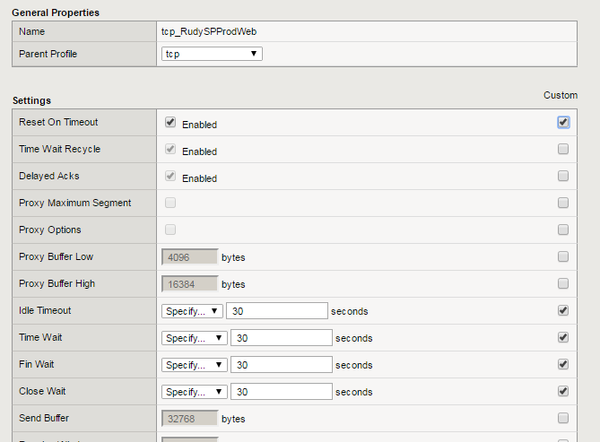
Task: Click the Idle Timeout seconds input field
Action: (278, 311)
